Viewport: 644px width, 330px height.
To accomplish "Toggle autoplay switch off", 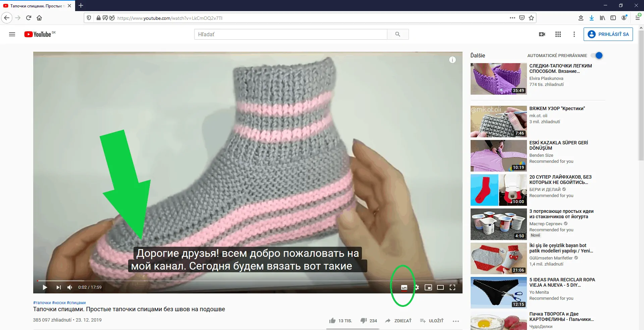I will tap(597, 56).
